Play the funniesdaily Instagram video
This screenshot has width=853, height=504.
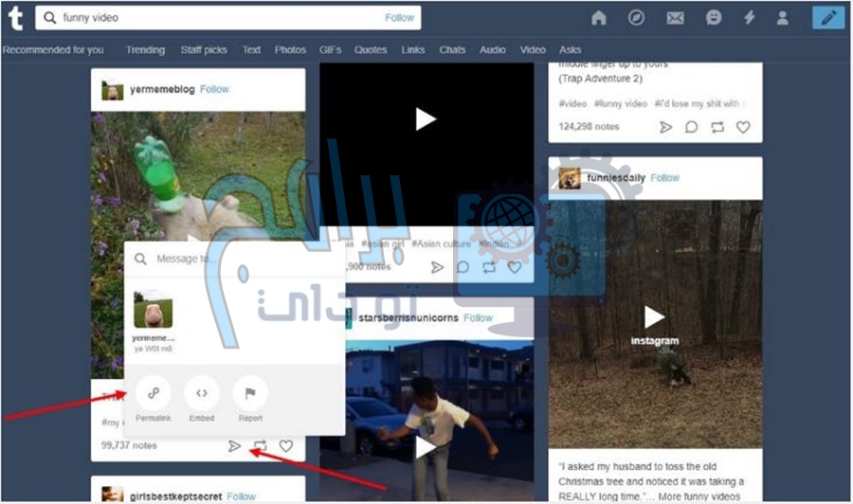point(654,317)
